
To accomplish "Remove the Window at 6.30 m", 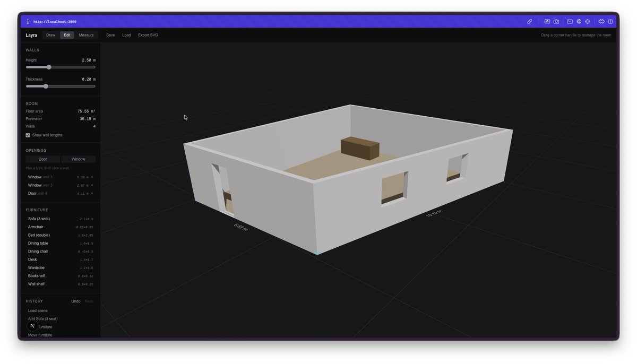I will coord(92,177).
